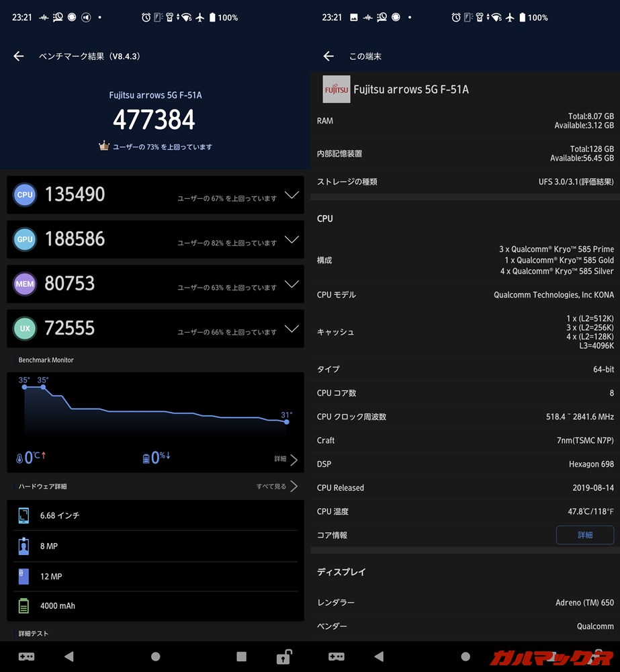Tap the gamepad icon in left navigation bar

click(26, 657)
